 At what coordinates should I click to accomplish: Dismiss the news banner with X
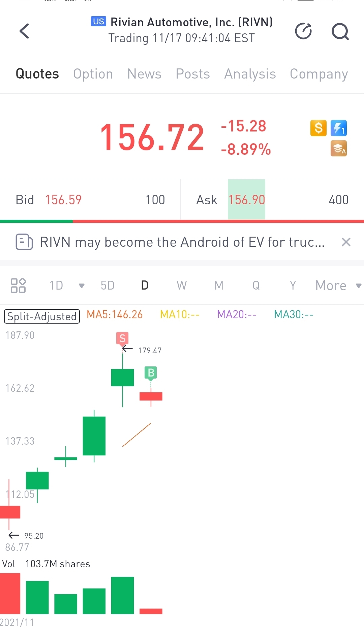point(346,242)
